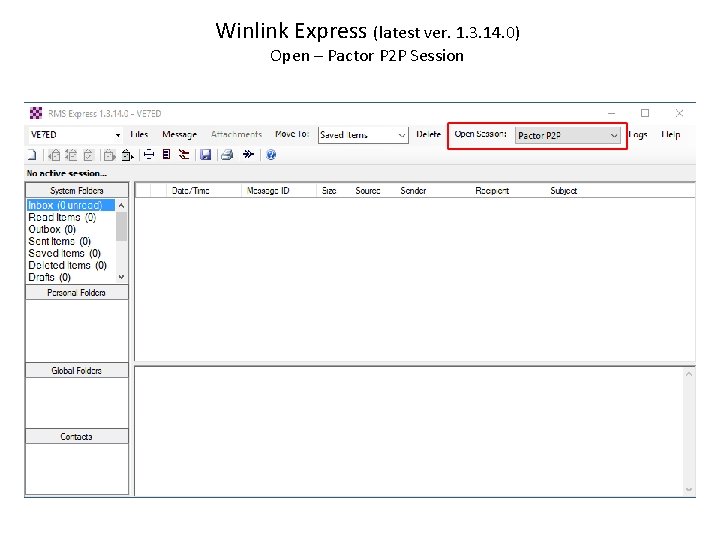Click the Open Session label link

click(x=480, y=134)
